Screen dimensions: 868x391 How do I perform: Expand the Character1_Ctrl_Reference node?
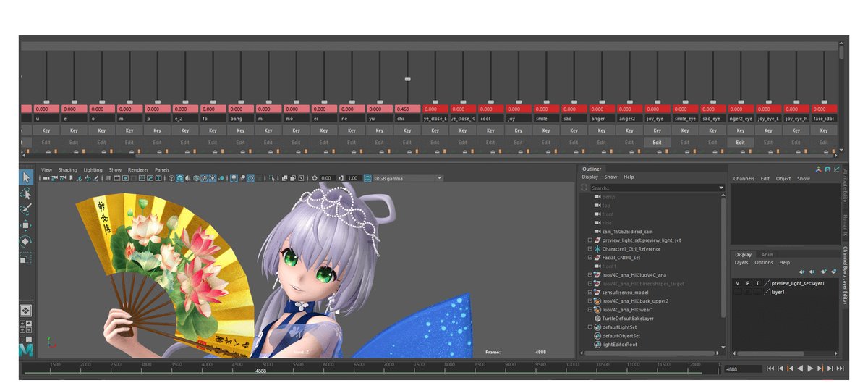[590, 248]
